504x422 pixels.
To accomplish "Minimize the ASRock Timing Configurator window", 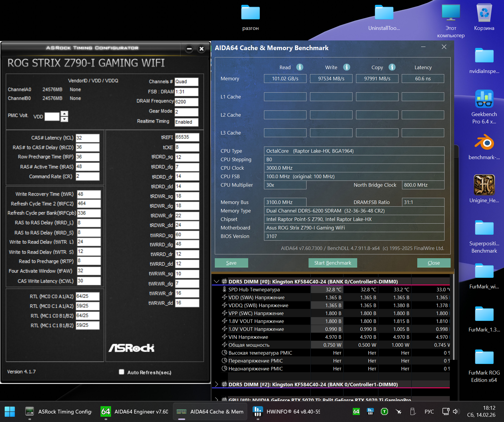I will 189,49.
